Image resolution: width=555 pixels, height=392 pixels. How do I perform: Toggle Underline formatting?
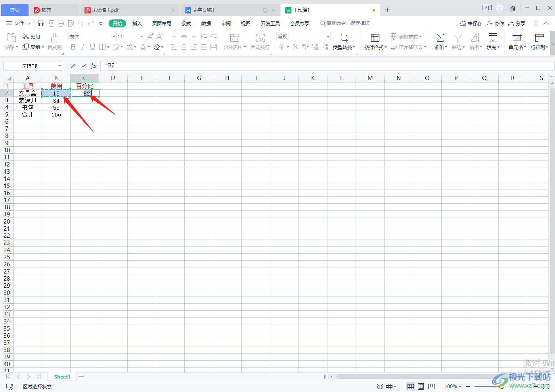point(92,47)
